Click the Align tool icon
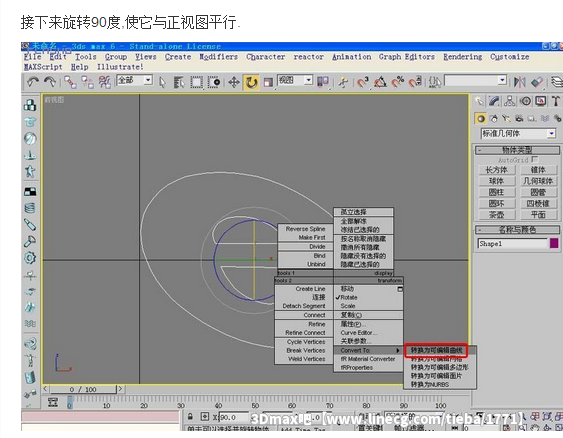563x438 pixels. [537, 82]
